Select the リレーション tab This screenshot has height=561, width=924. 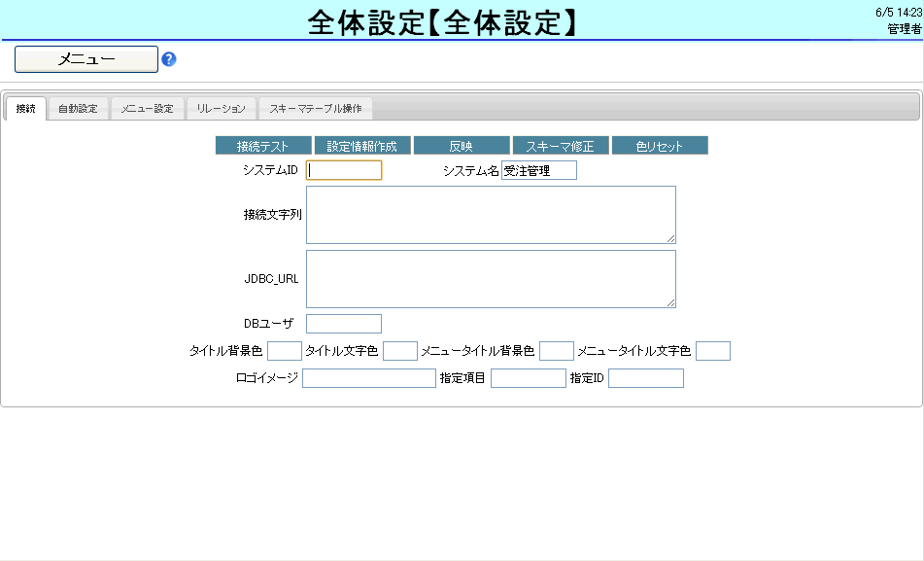pos(221,109)
